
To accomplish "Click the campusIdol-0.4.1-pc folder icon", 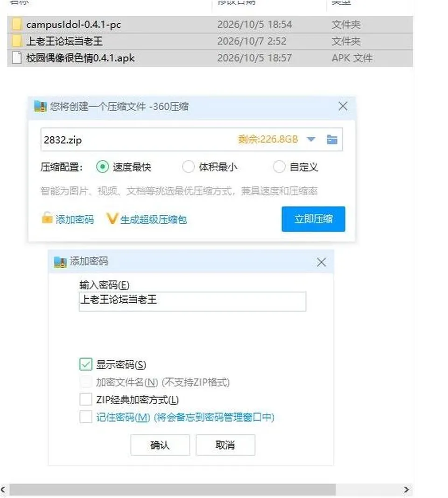I will (x=17, y=24).
